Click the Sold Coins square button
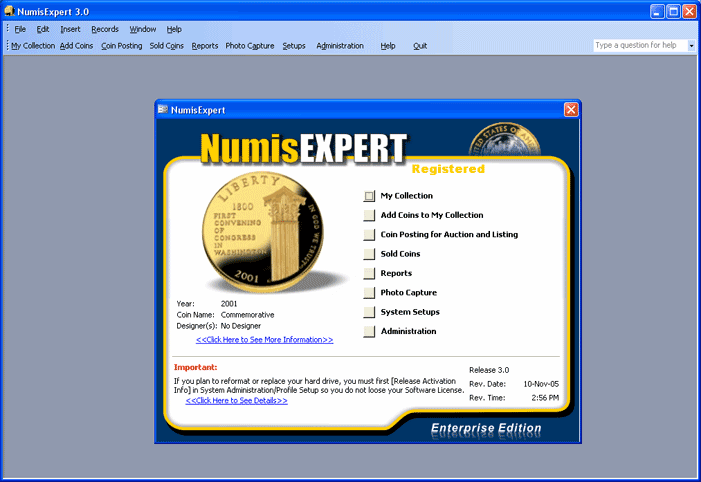The width and height of the screenshot is (701, 482). pyautogui.click(x=369, y=254)
